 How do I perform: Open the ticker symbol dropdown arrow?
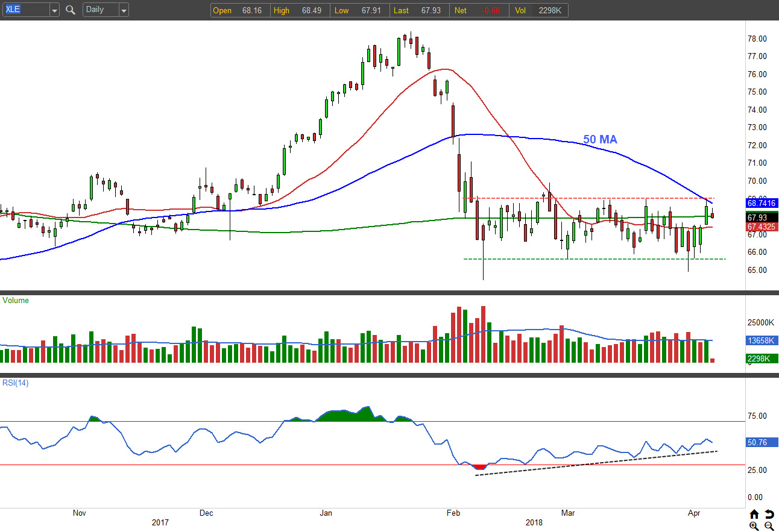[54, 10]
